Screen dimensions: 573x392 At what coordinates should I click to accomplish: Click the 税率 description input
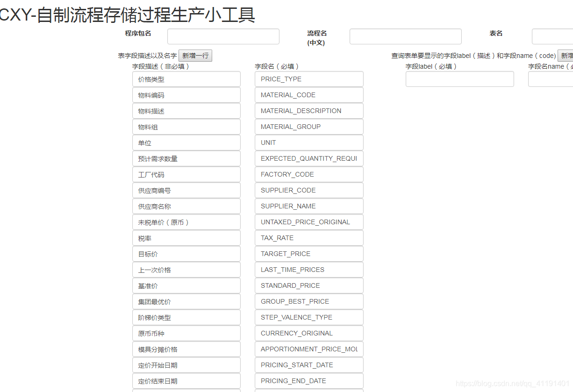click(186, 238)
